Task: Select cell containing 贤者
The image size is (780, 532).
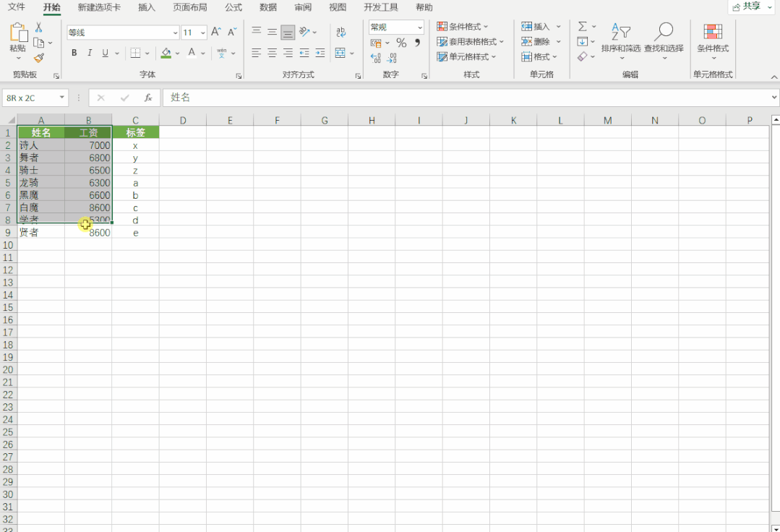Action: [40, 232]
